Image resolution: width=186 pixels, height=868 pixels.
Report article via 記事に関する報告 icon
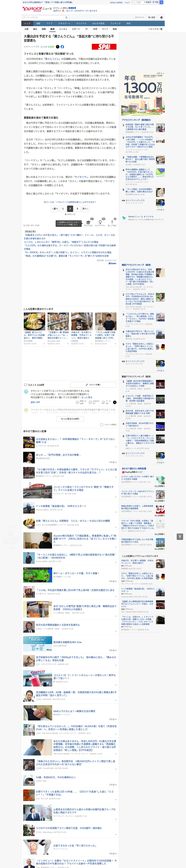click(32, 225)
